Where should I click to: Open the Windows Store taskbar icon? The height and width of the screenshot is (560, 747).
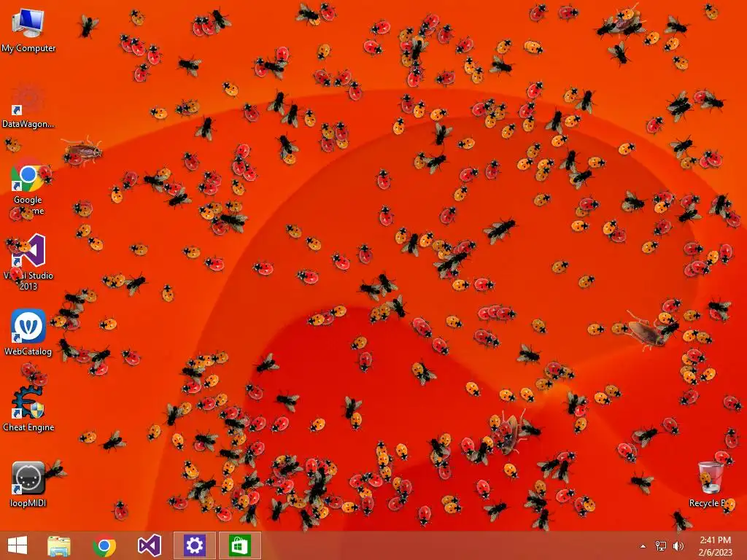pos(239,545)
